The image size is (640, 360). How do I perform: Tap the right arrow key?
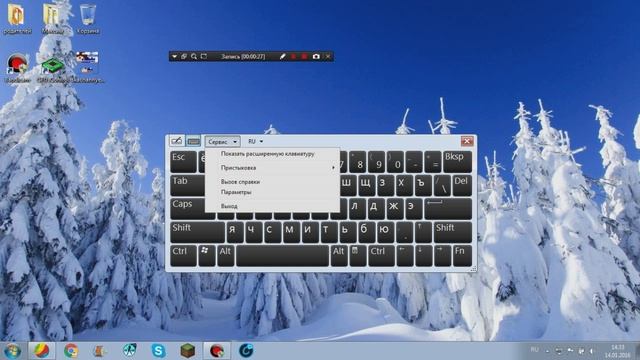tap(442, 256)
